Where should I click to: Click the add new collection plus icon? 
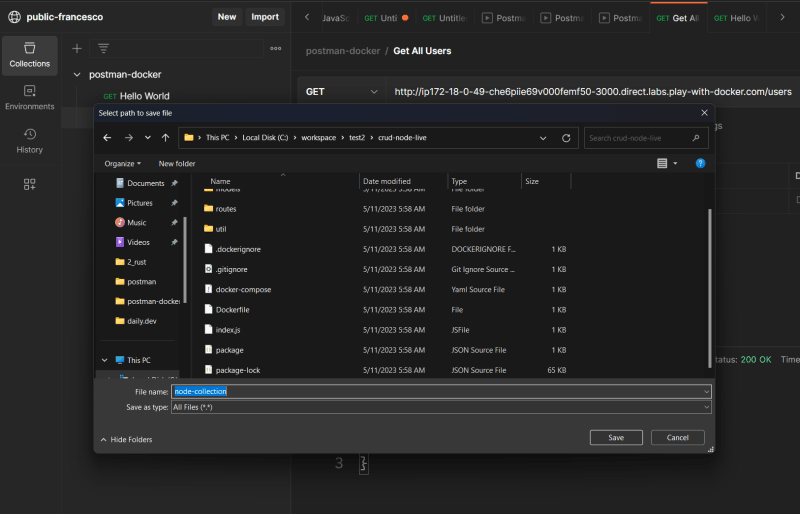point(77,48)
